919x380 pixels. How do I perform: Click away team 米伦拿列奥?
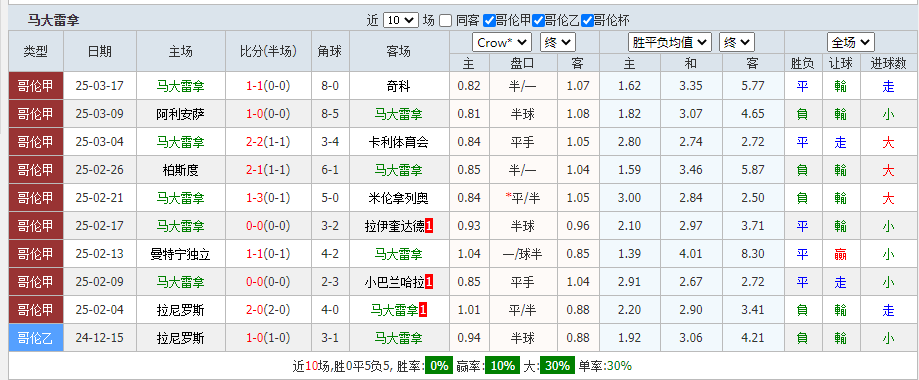(x=399, y=198)
